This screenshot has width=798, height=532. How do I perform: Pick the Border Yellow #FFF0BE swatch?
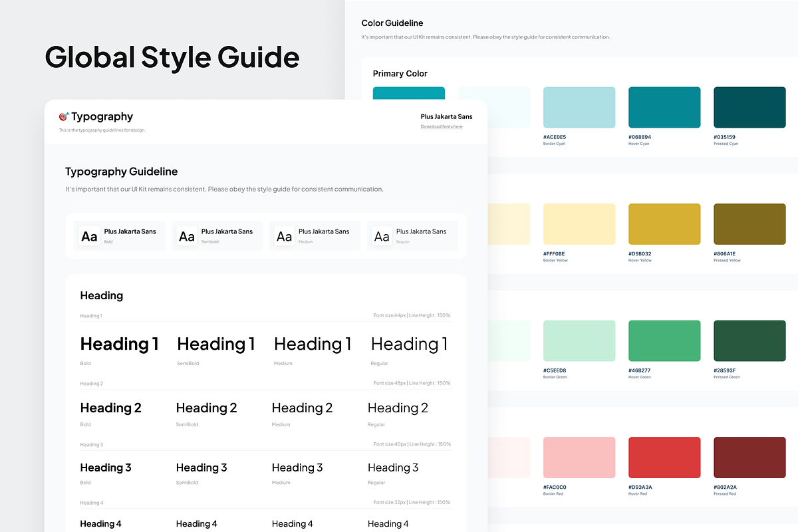coord(579,224)
